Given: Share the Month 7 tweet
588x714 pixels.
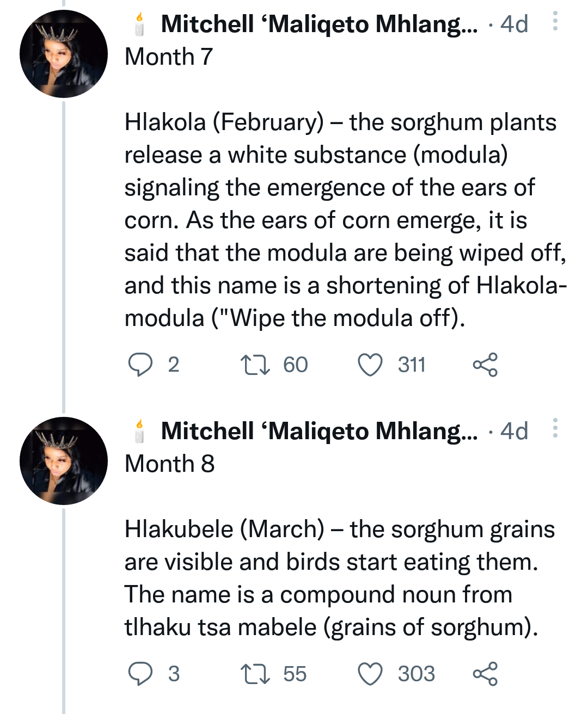Looking at the screenshot, I should 485,365.
